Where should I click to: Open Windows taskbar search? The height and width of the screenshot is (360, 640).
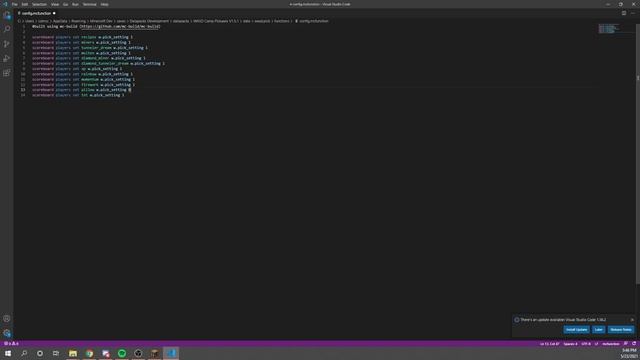(24, 353)
